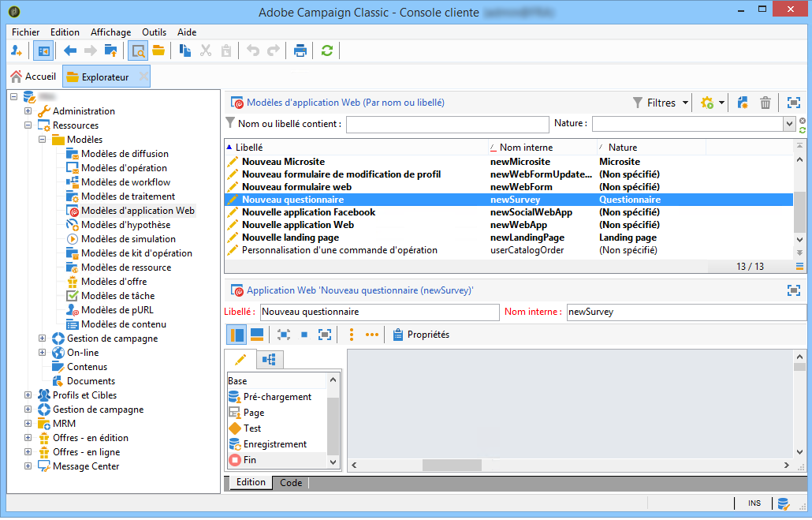Click the Libellé input field
812x520 pixels.
(x=379, y=312)
